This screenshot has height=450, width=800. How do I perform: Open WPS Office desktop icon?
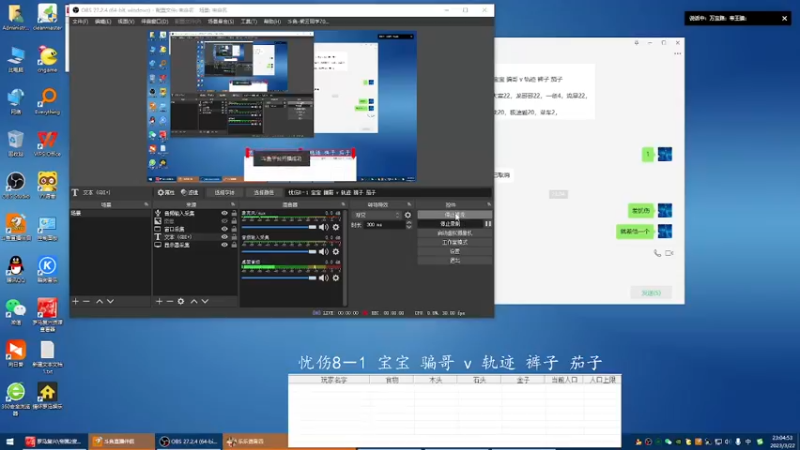point(47,143)
